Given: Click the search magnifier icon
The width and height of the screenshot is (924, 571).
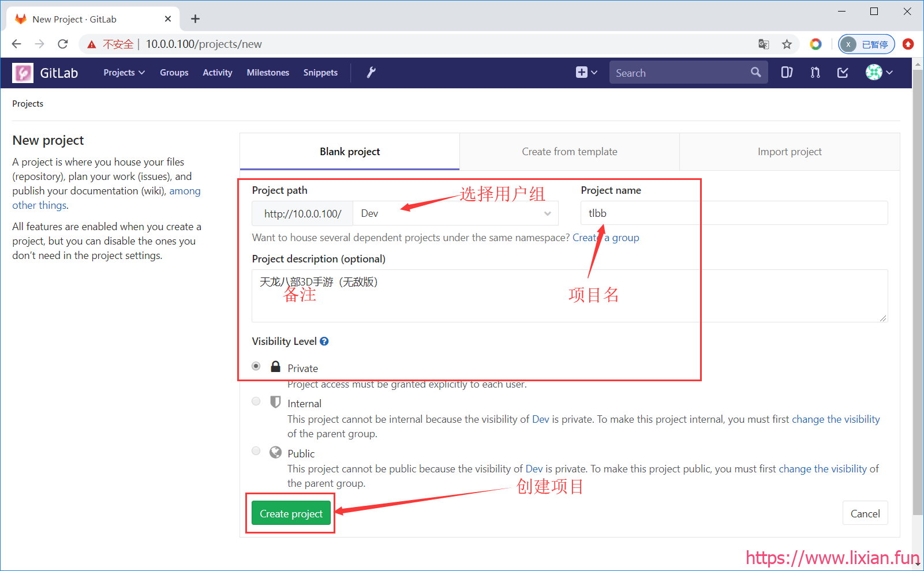Looking at the screenshot, I should [756, 73].
